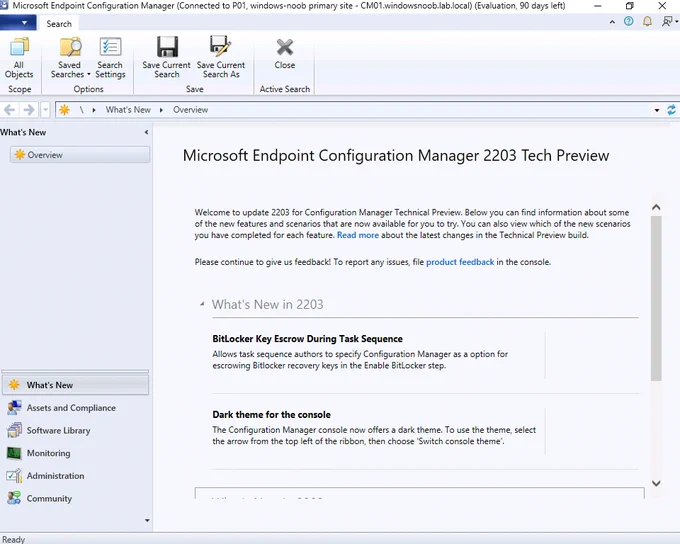Click the sun icon in the address bar
The height and width of the screenshot is (544, 680).
coord(65,110)
